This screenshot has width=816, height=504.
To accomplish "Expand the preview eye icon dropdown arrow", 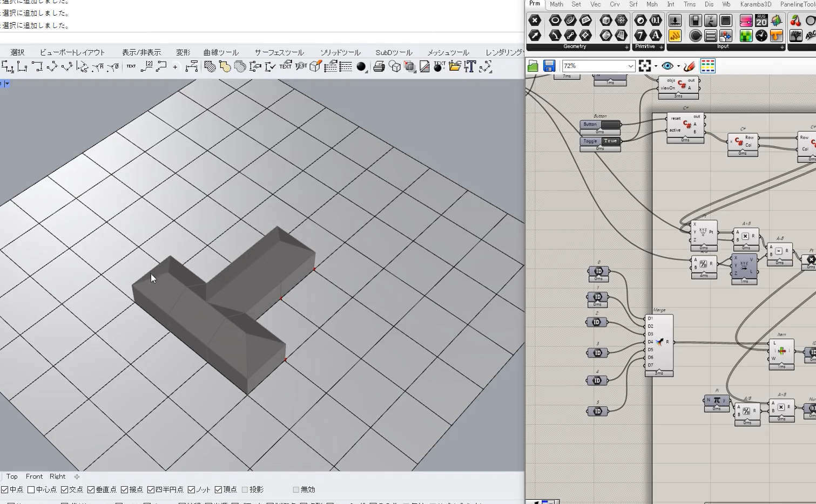I will 678,66.
